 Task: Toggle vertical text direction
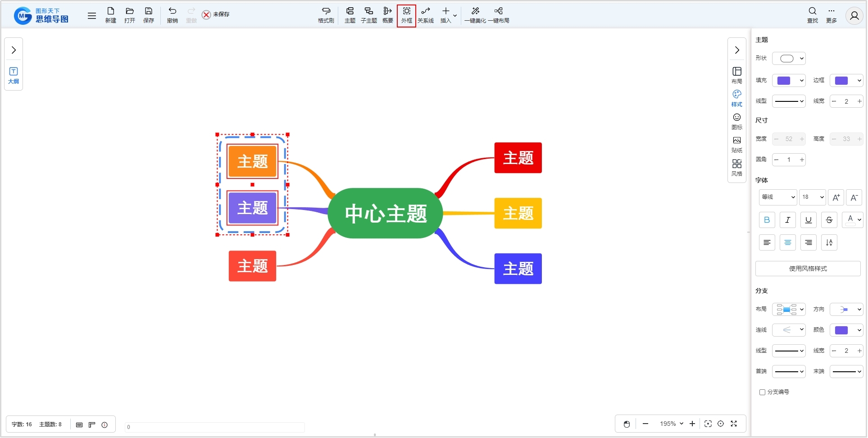[829, 242]
